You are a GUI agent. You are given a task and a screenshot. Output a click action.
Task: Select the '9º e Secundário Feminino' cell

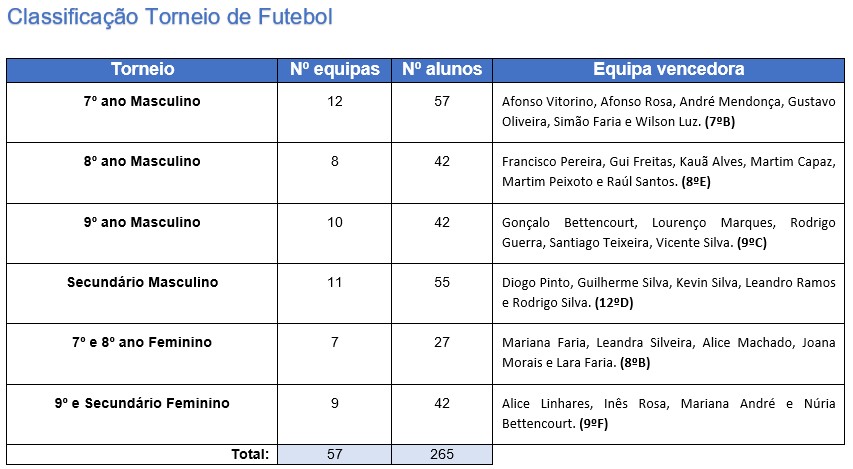click(x=142, y=403)
